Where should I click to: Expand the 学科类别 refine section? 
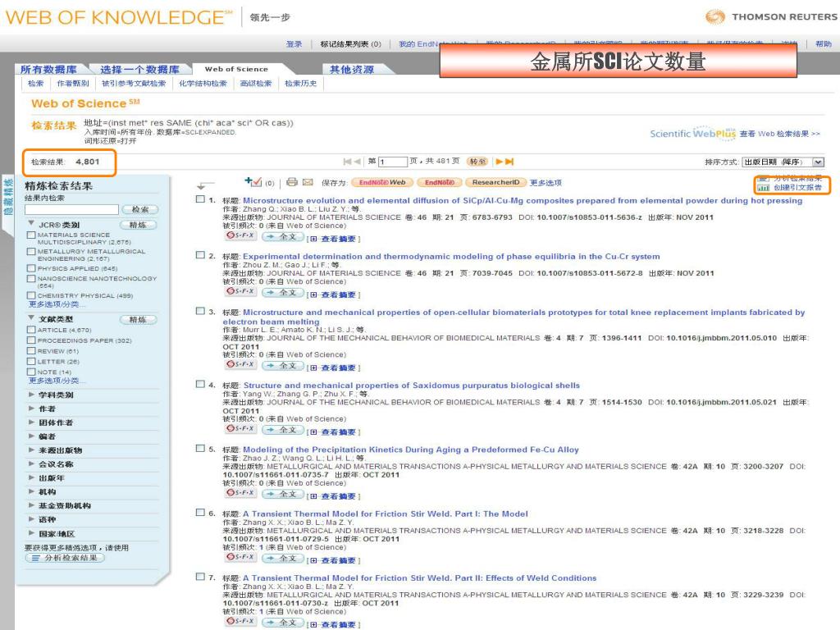31,395
